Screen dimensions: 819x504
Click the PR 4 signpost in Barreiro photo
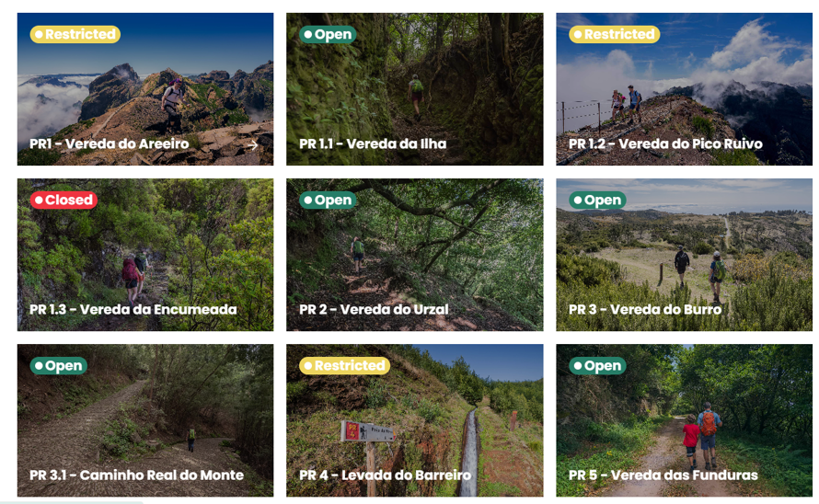coord(367,431)
